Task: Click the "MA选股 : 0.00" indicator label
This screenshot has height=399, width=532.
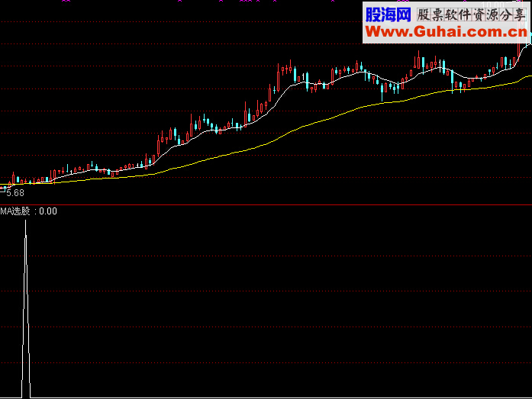Action: pos(28,211)
